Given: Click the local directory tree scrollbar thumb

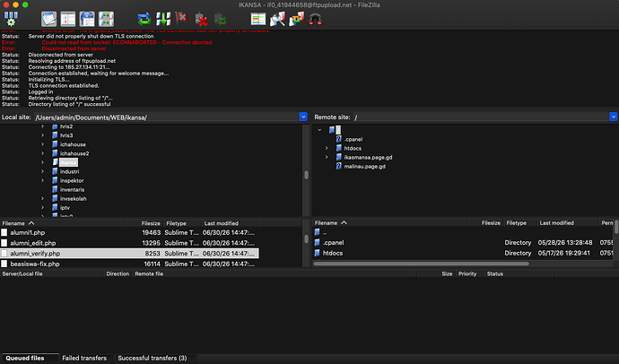Looking at the screenshot, I should (306, 175).
